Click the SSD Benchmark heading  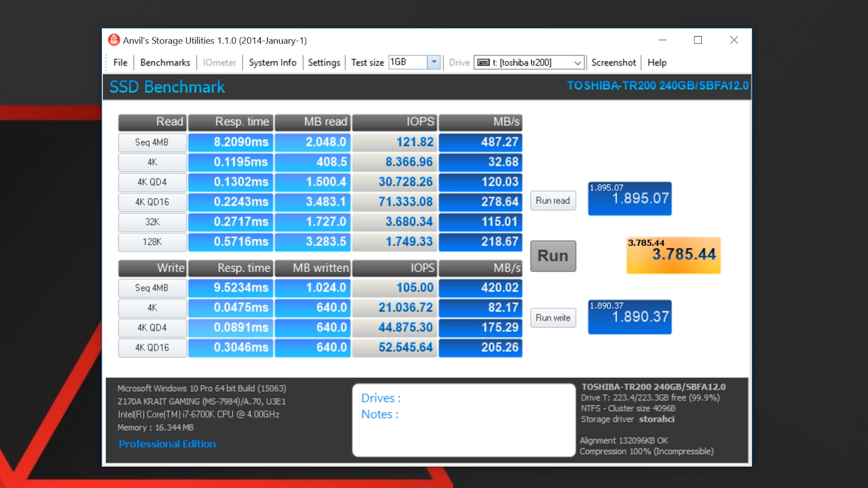tap(167, 87)
